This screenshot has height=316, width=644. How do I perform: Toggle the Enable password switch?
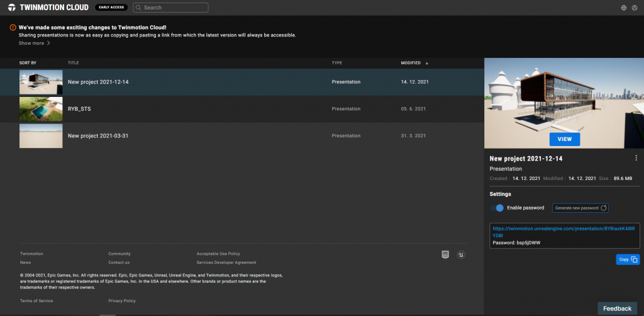(x=497, y=208)
